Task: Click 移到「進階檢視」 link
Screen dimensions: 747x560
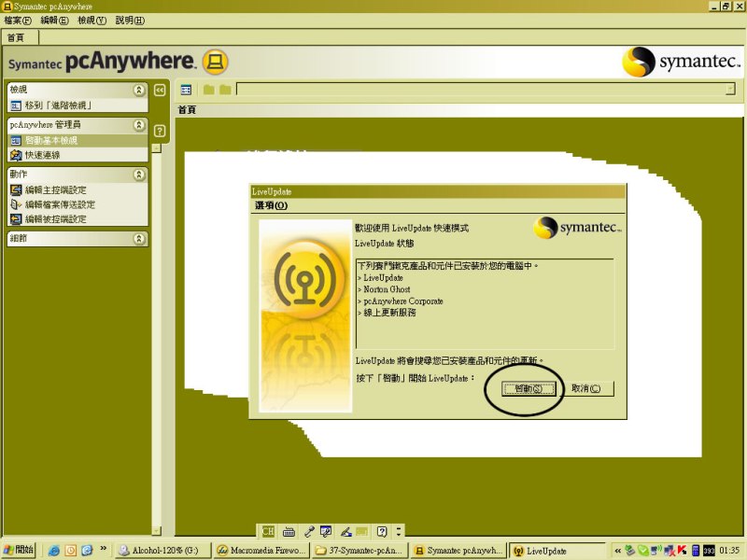Action: point(58,105)
